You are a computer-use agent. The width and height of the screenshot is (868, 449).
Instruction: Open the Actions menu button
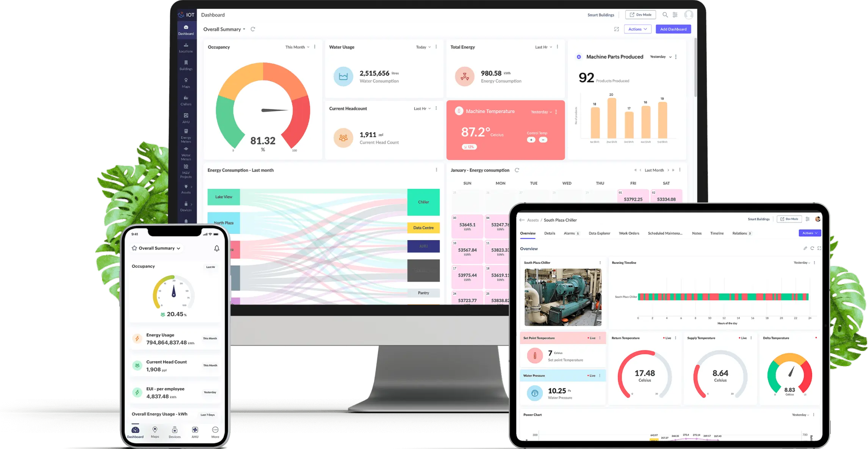click(x=637, y=29)
